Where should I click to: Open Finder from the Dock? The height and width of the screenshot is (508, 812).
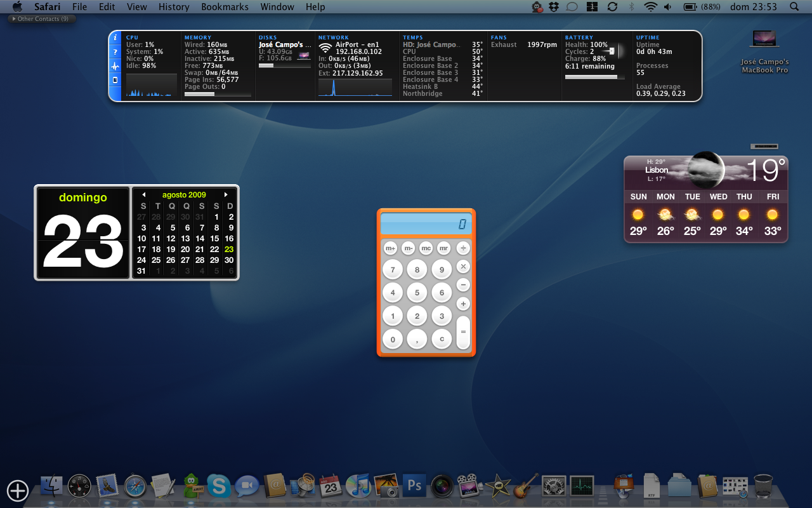click(x=51, y=486)
